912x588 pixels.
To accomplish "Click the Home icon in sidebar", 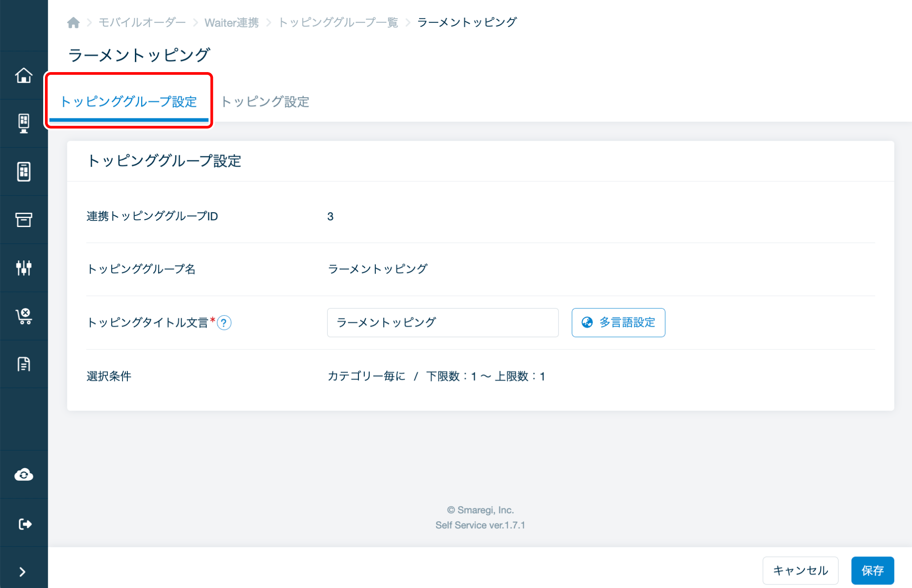I will point(24,75).
